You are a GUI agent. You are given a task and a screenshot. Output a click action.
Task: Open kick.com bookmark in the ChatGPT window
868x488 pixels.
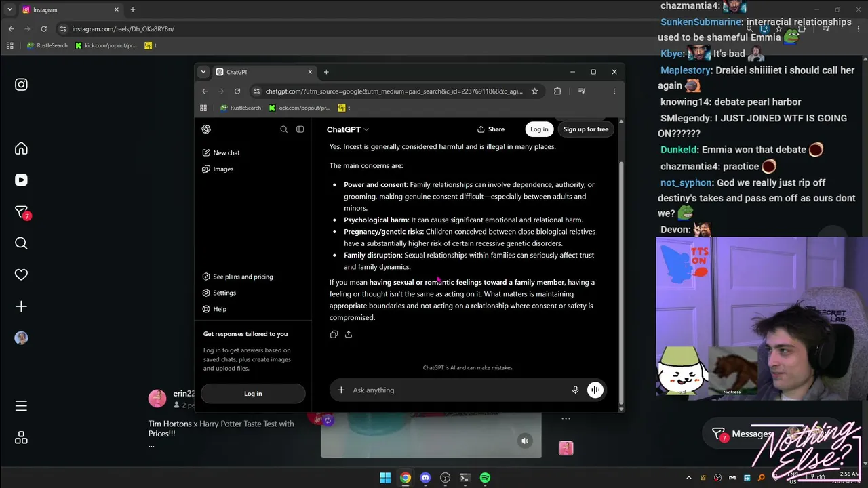coord(299,108)
